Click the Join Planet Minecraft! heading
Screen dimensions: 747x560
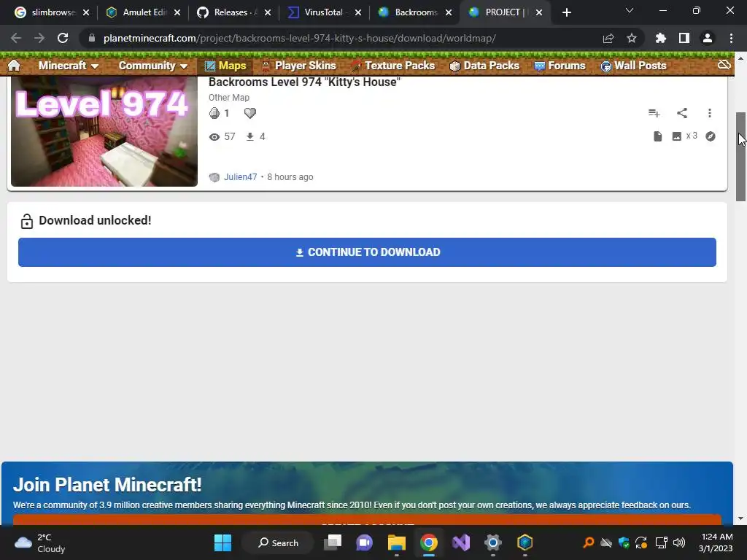click(107, 485)
